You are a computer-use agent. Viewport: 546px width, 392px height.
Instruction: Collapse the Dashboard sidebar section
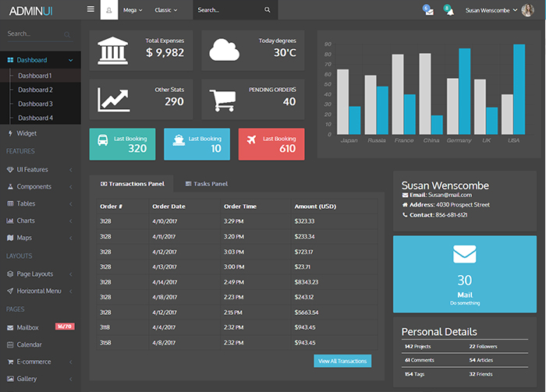pos(40,60)
